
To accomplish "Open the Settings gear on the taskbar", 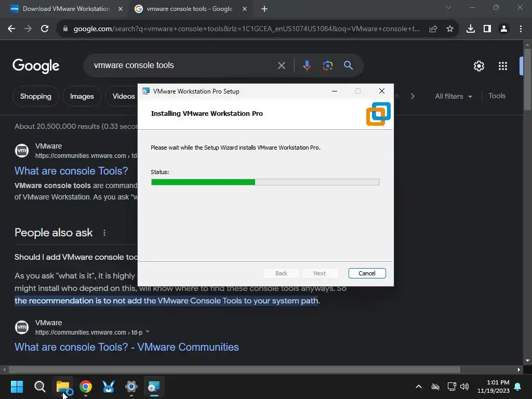I will pos(131,387).
